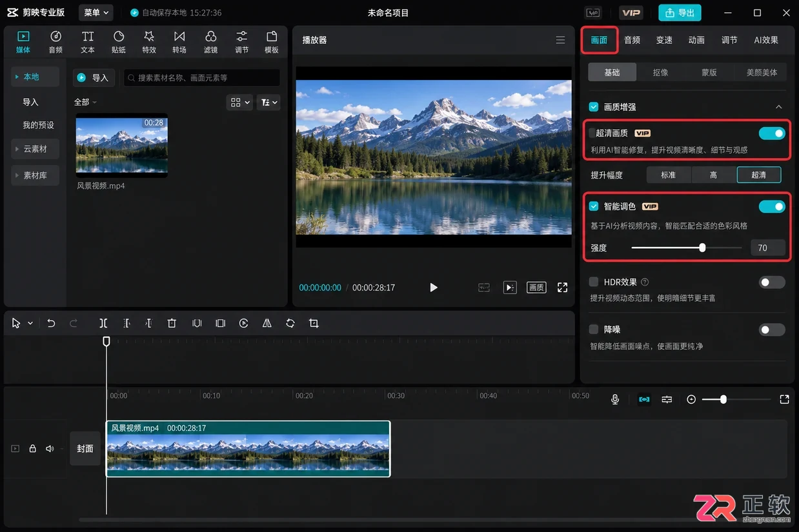Click the timeline zoom slider
Screen dimensions: 799x532
click(x=736, y=399)
